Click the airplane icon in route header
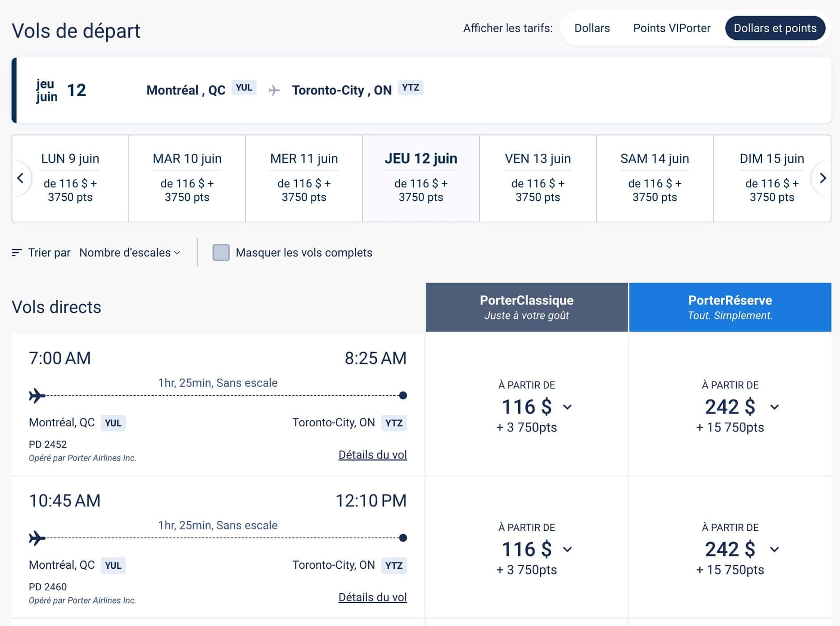Image resolution: width=840 pixels, height=626 pixels. tap(274, 90)
